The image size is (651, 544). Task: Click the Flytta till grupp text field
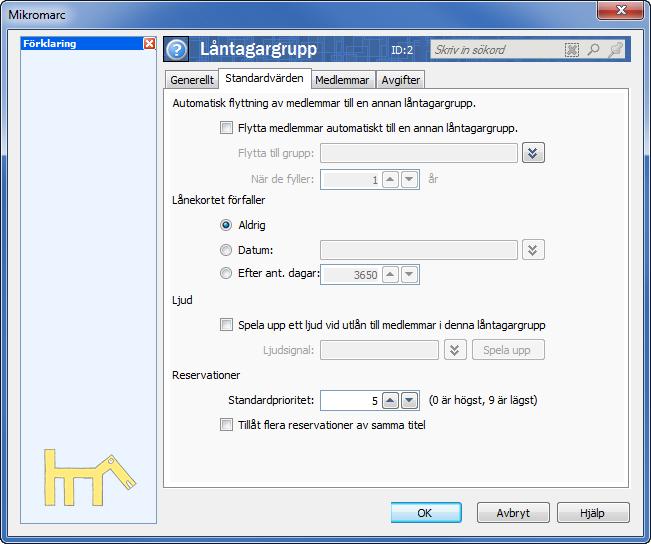(419, 153)
